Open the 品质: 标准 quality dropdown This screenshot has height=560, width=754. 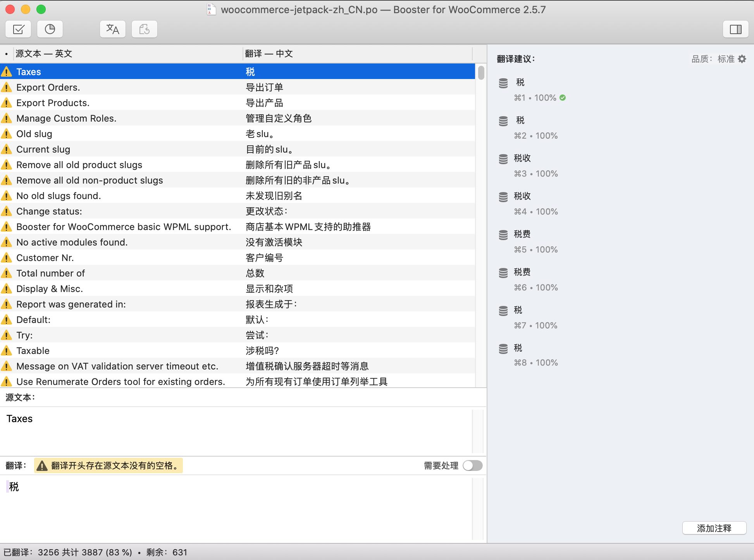click(713, 59)
